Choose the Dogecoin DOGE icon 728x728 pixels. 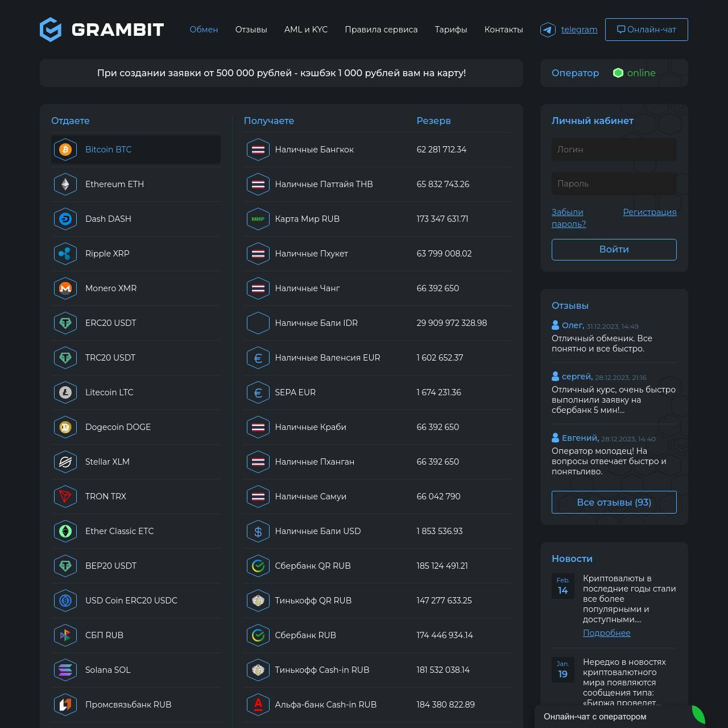click(x=65, y=427)
